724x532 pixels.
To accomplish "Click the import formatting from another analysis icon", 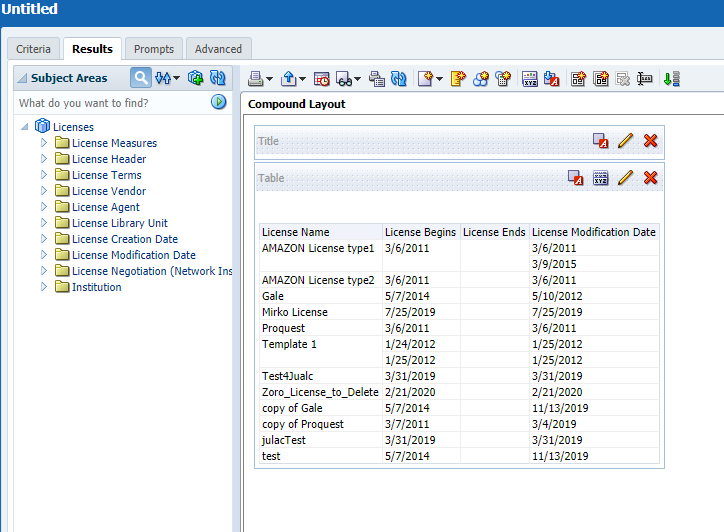I will click(552, 79).
